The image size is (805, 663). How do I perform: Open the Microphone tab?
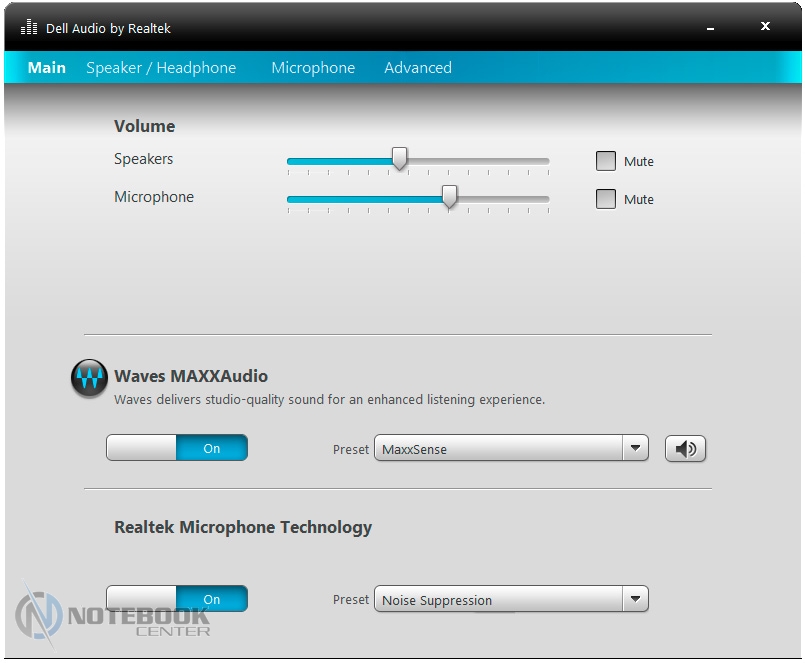pyautogui.click(x=313, y=68)
